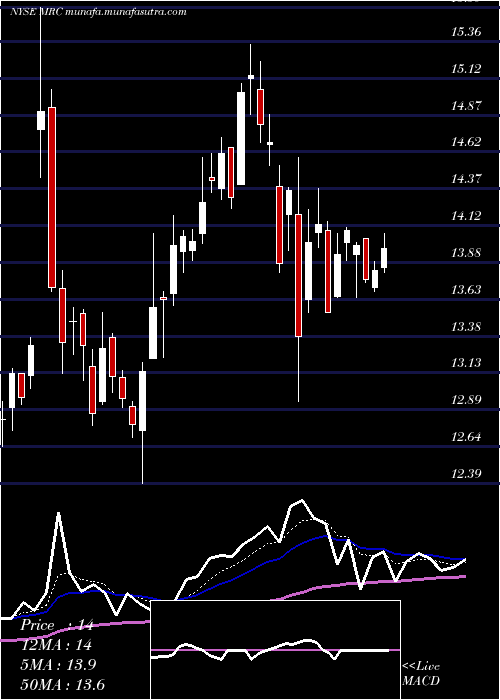
Task: Click the <<Live MACD label
Action: pyautogui.click(x=421, y=673)
